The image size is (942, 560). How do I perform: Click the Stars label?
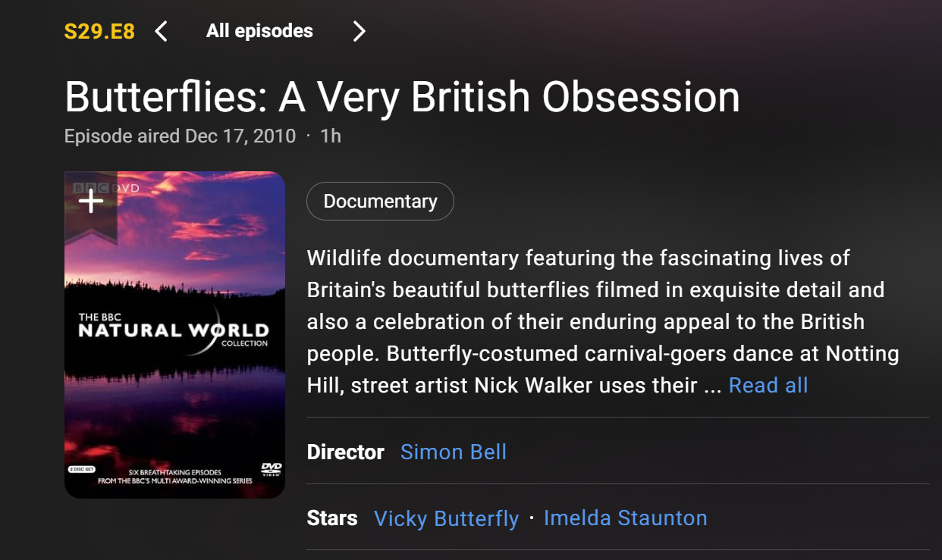(332, 518)
